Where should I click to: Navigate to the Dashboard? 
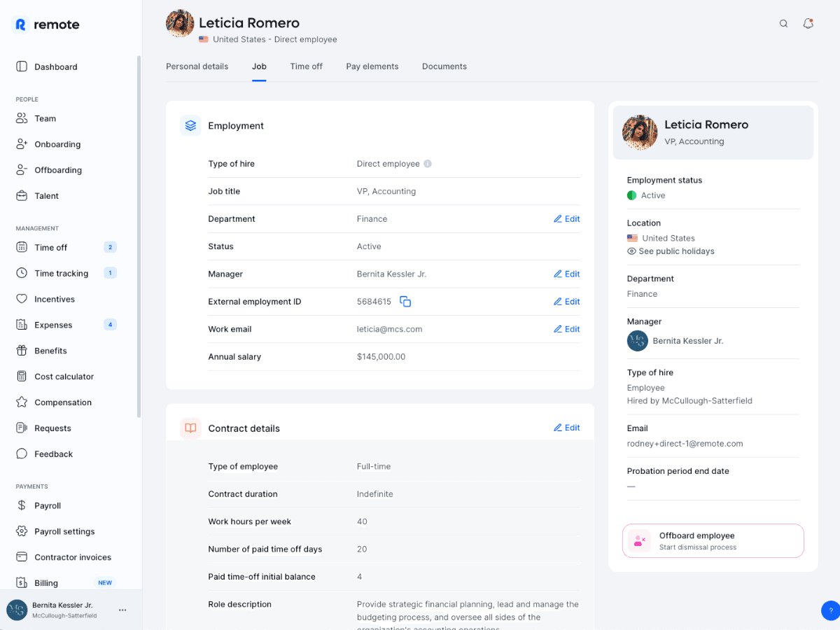tap(55, 67)
